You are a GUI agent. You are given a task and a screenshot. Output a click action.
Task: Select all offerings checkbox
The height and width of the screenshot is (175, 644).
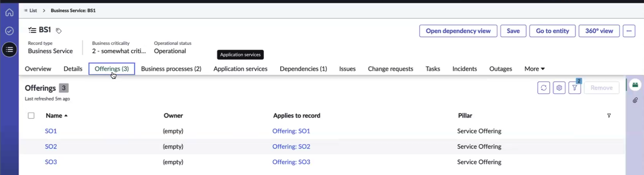coord(31,116)
